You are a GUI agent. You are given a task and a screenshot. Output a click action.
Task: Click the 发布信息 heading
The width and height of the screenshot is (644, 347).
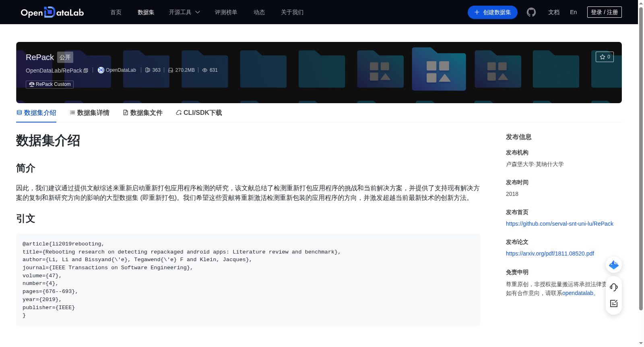519,137
